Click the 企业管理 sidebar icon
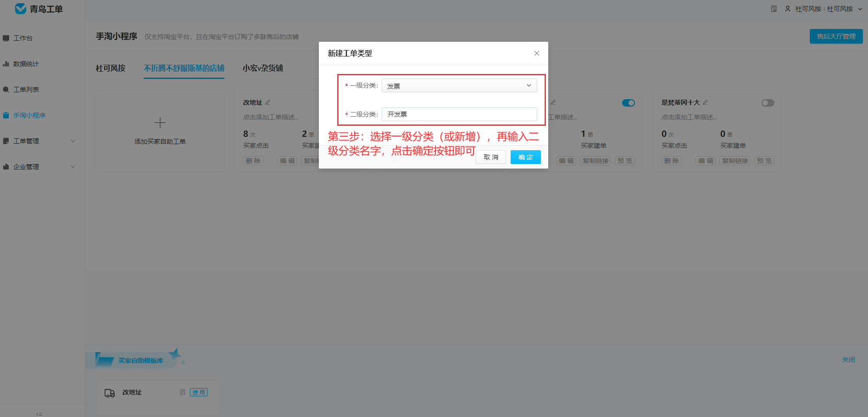868x417 pixels. click(x=6, y=167)
